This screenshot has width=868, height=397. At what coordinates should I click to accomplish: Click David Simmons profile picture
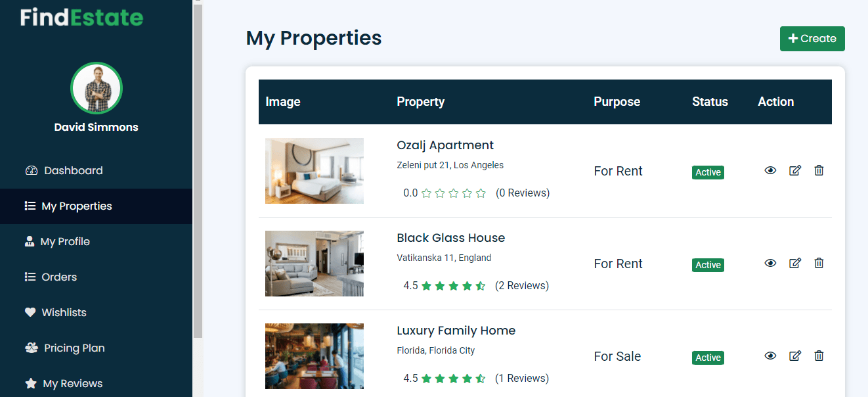(x=96, y=88)
